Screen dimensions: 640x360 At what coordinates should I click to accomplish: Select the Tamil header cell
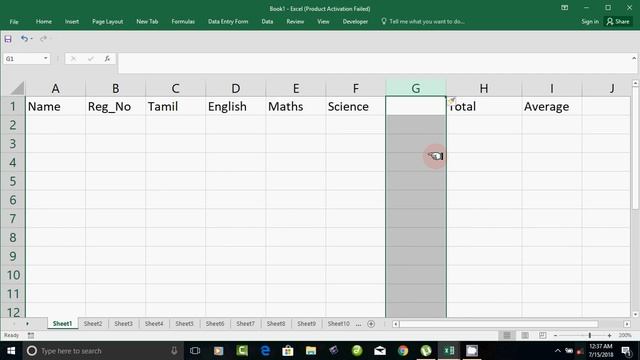coord(176,106)
